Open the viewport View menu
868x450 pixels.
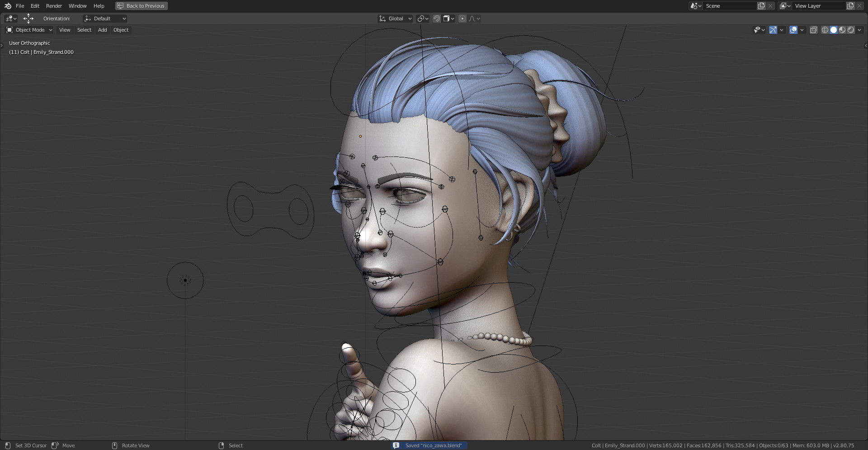coord(65,30)
